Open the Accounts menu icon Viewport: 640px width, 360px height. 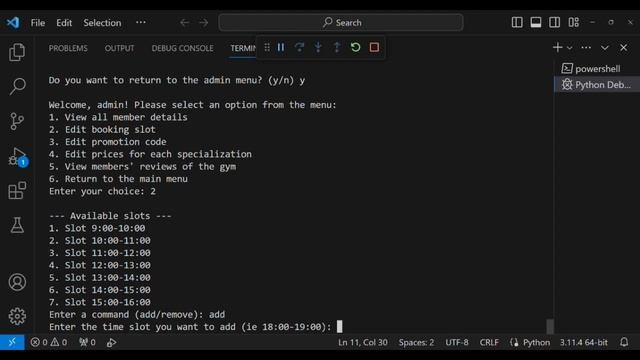coord(17,282)
